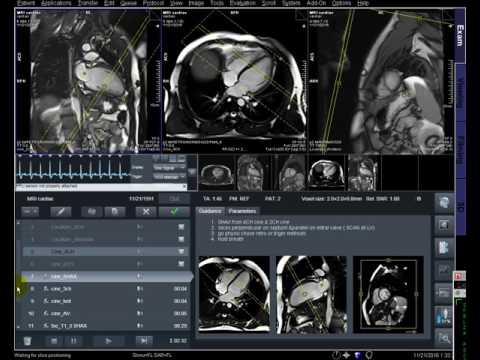Screen dimensions: 480x360
Task: Open the second dropdown beside the ECG trace
Action: pos(169,177)
